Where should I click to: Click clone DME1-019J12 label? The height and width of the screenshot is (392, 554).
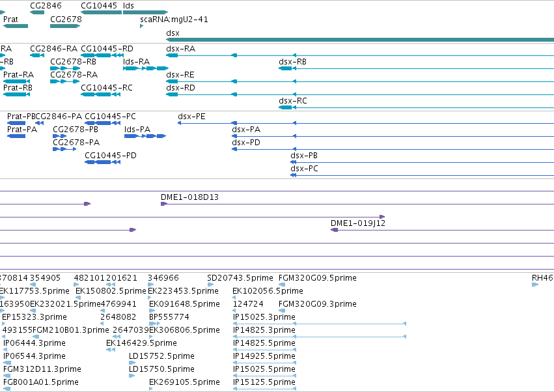[x=358, y=223]
